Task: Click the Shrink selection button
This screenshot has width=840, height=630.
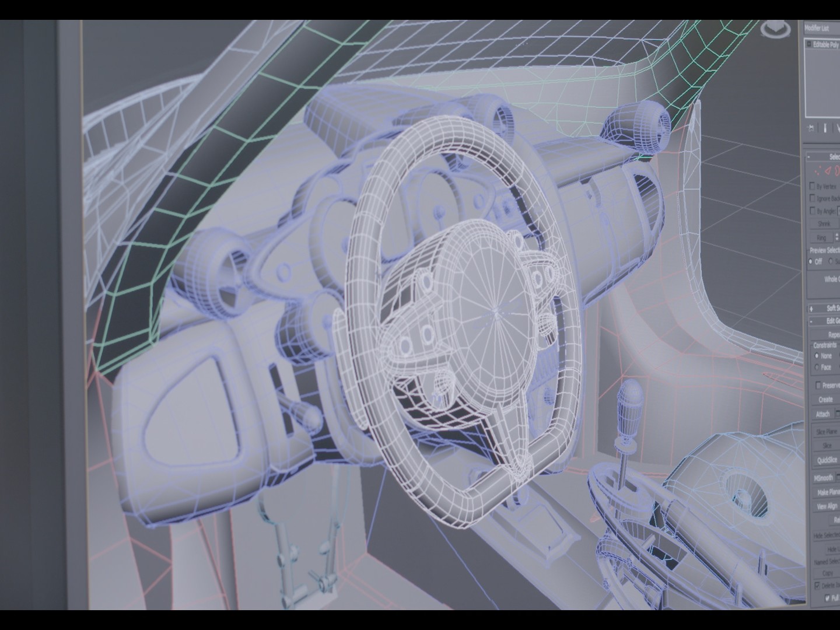Action: [x=824, y=223]
